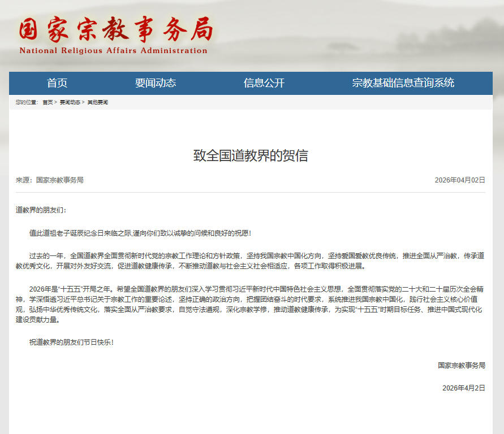Click the bottom date 2026年4月2日
The height and width of the screenshot is (434, 504).
(x=464, y=388)
